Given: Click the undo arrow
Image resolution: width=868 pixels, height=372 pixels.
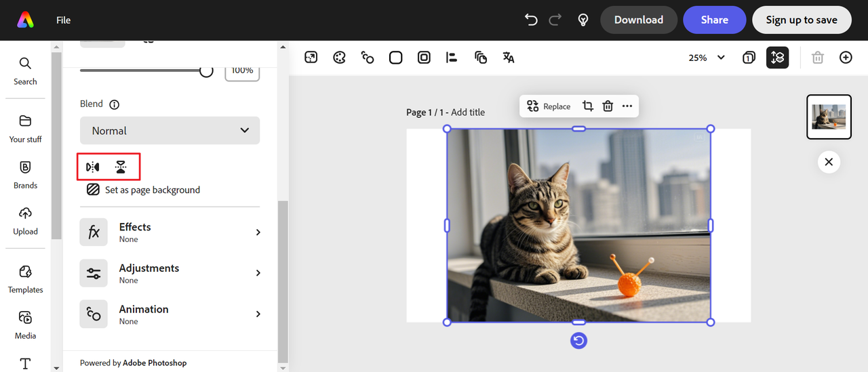Looking at the screenshot, I should tap(531, 20).
